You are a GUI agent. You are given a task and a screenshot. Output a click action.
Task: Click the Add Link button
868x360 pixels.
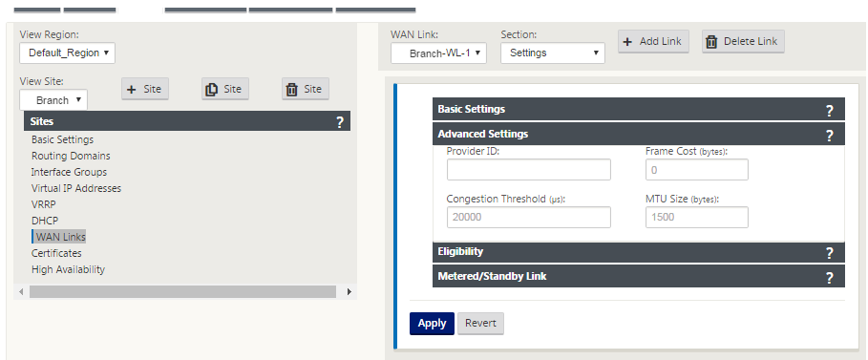pos(653,42)
